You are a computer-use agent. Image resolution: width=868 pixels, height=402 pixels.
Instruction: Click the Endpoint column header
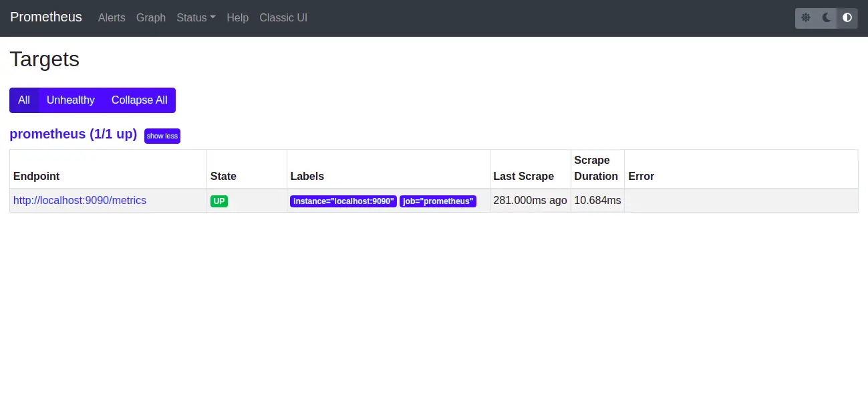point(108,169)
